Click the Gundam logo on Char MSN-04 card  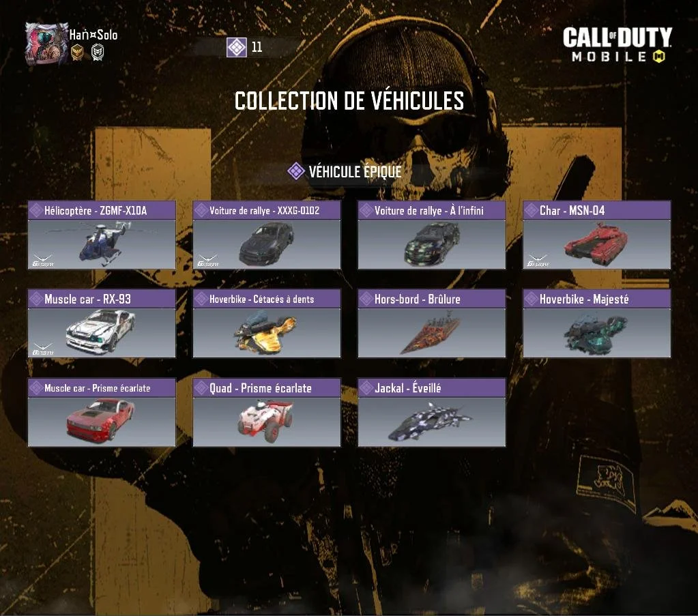538,261
